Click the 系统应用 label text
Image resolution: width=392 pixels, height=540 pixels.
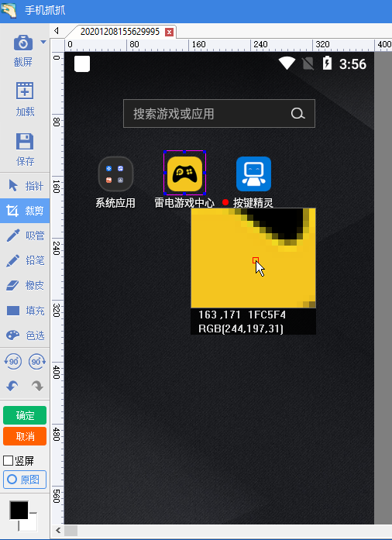[x=115, y=203]
